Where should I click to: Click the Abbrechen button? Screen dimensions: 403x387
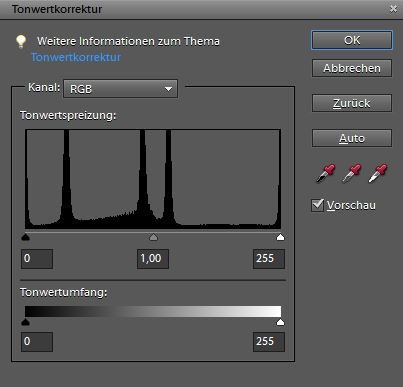pyautogui.click(x=352, y=68)
